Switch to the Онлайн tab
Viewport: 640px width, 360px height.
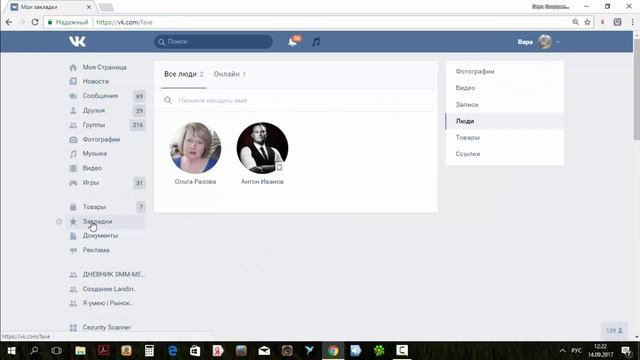[x=229, y=74]
